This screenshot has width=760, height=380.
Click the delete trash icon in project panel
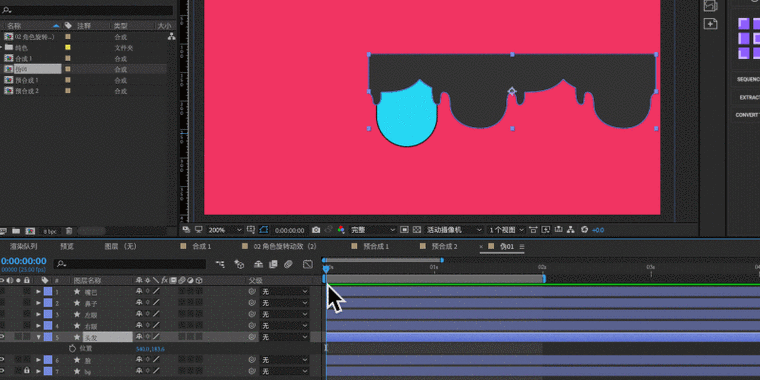(69, 231)
